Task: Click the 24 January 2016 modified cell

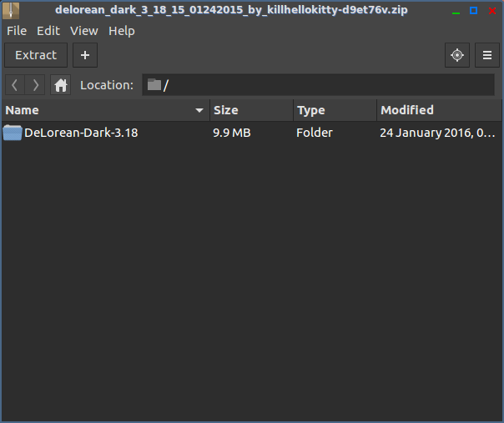Action: tap(437, 133)
